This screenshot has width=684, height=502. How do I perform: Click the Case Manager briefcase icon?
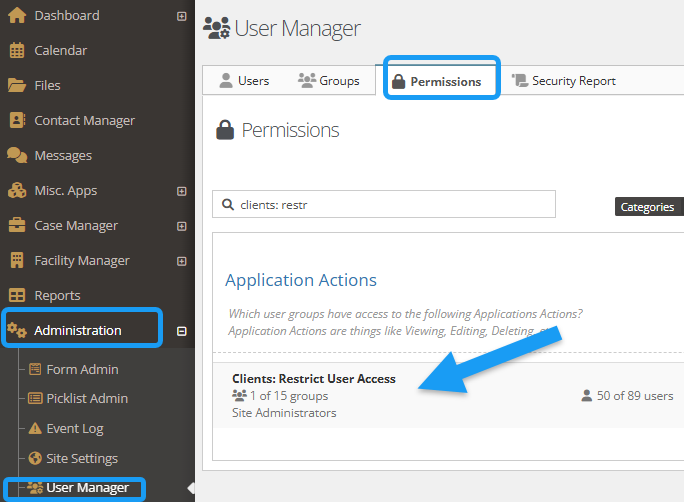tap(16, 225)
